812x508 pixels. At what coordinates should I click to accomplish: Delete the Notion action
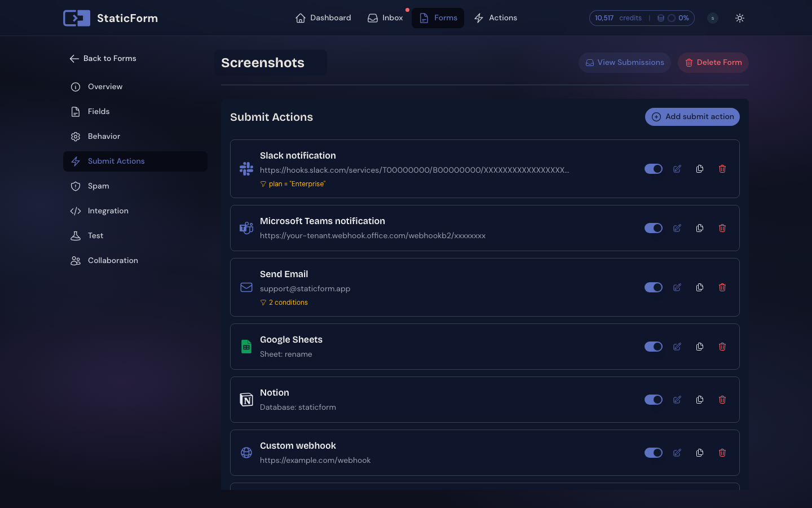click(x=722, y=400)
